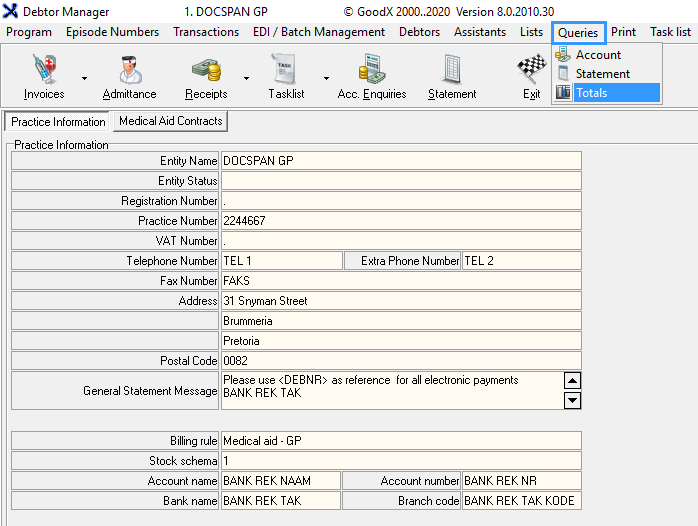Click the Receipts money icon
This screenshot has width=698, height=526.
(206, 72)
